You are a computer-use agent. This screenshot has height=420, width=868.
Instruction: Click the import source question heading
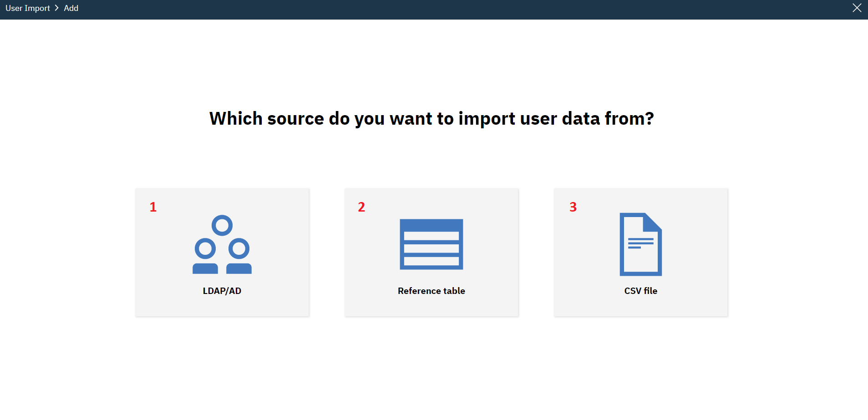(x=431, y=119)
